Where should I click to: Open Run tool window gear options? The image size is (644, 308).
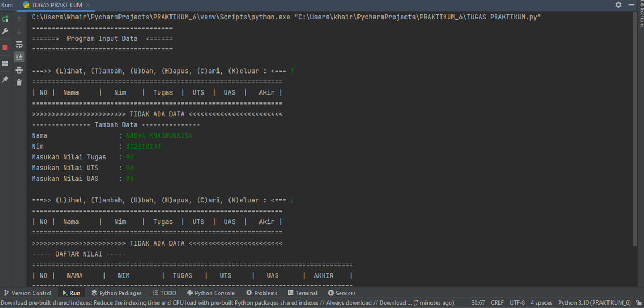coord(619,5)
